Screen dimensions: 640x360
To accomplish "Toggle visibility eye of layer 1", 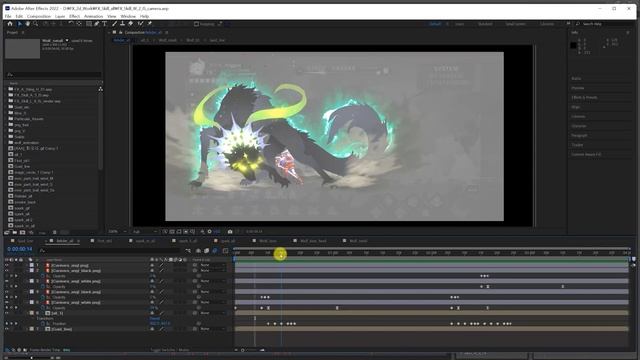I will click(x=7, y=265).
